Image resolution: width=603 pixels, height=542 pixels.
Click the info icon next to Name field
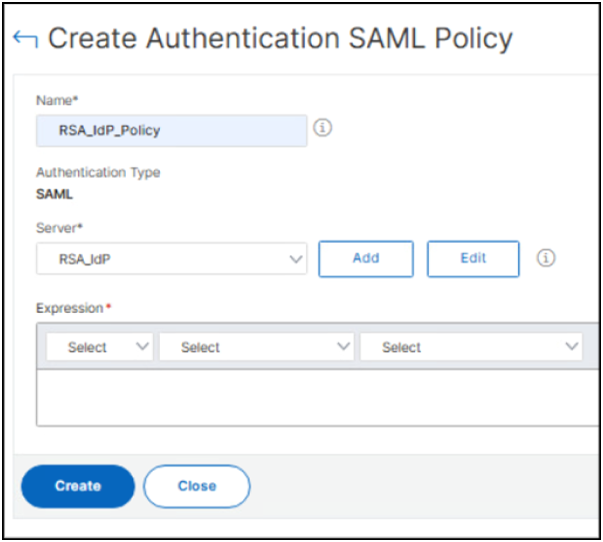click(x=323, y=129)
